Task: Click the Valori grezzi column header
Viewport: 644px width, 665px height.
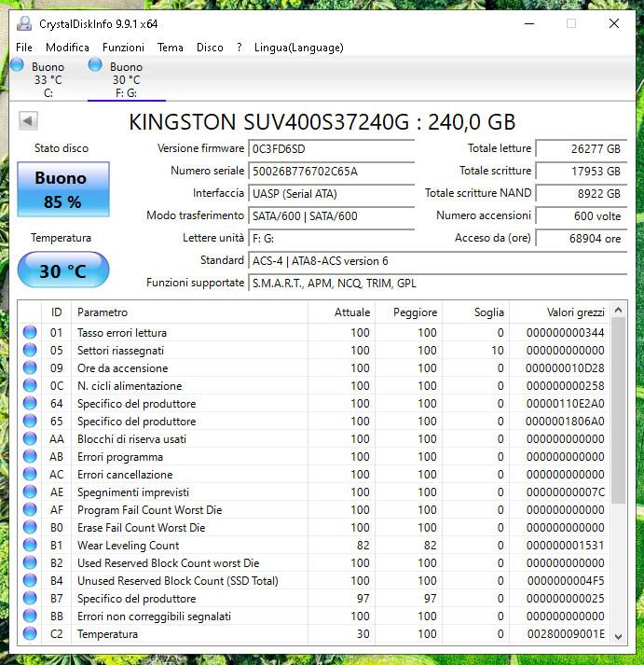Action: pos(560,312)
